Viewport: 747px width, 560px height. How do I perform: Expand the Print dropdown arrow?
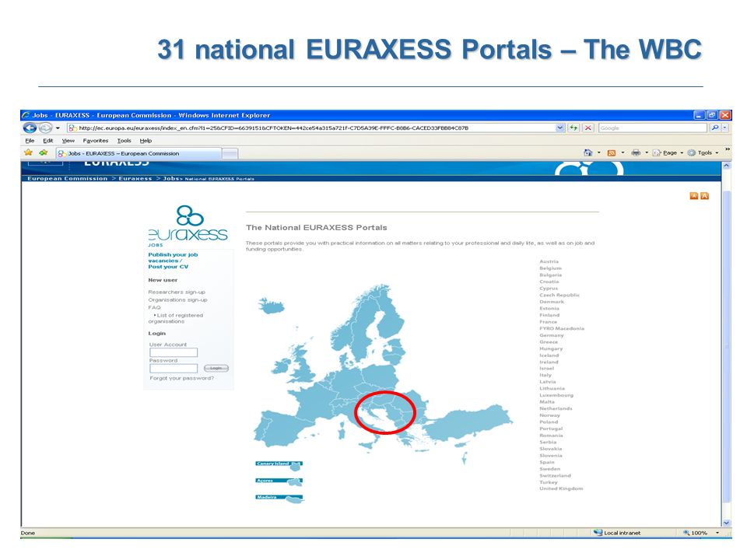[647, 153]
